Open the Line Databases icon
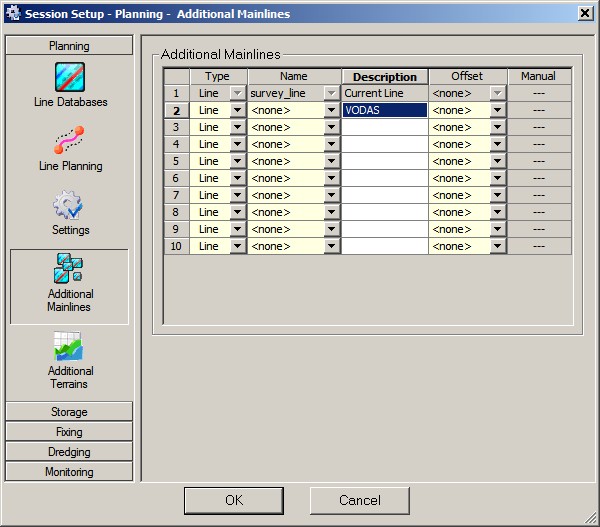The image size is (600, 527). point(69,77)
